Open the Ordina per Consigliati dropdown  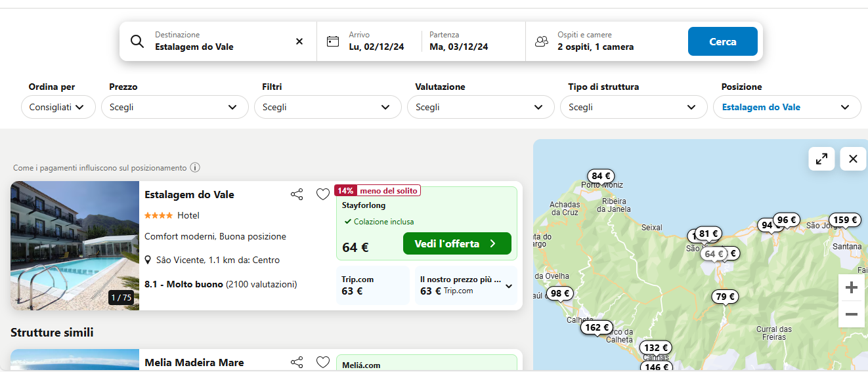58,107
